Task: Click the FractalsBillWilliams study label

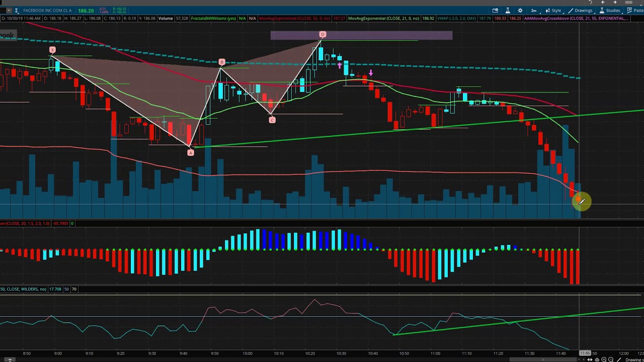Action: point(213,19)
